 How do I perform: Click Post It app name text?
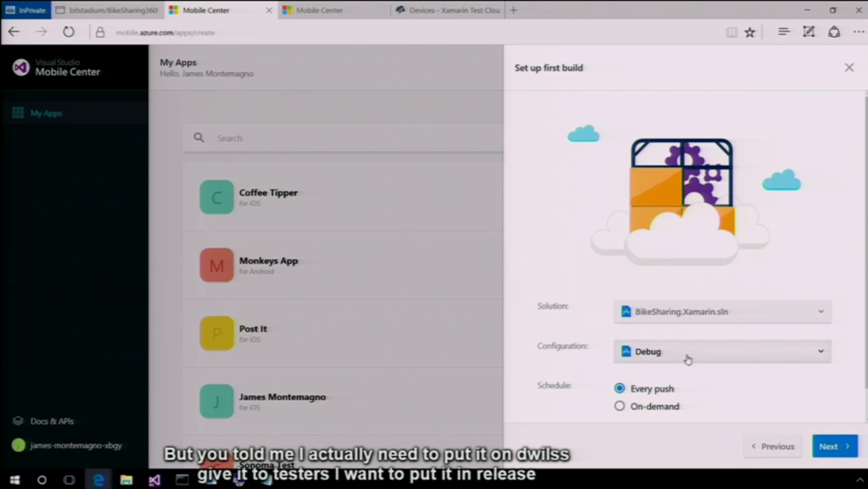click(253, 329)
